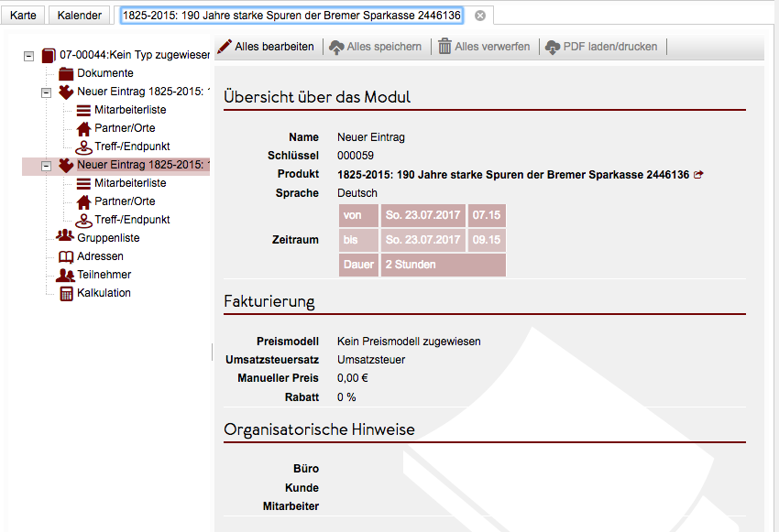Select first Mitarbeiterliste tree entry

pyautogui.click(x=129, y=110)
